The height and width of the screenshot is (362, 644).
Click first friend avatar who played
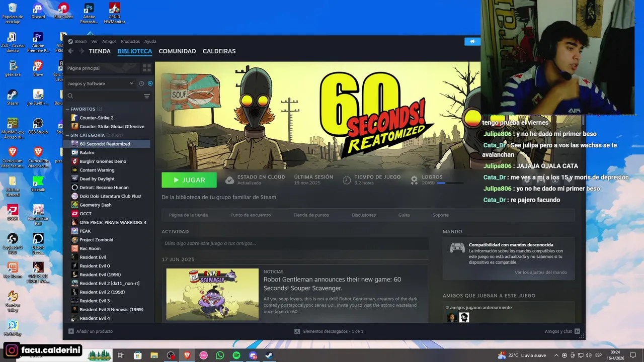point(452,317)
